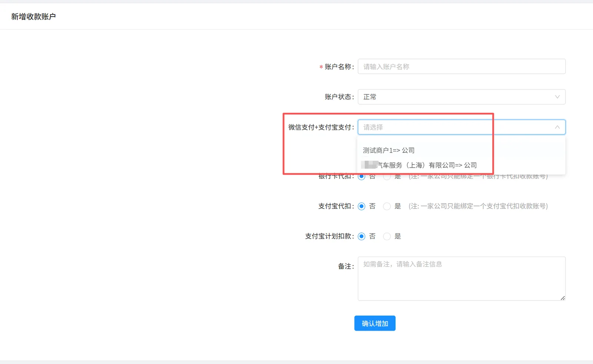Select 是 for 支付宝代扣

(x=387, y=206)
